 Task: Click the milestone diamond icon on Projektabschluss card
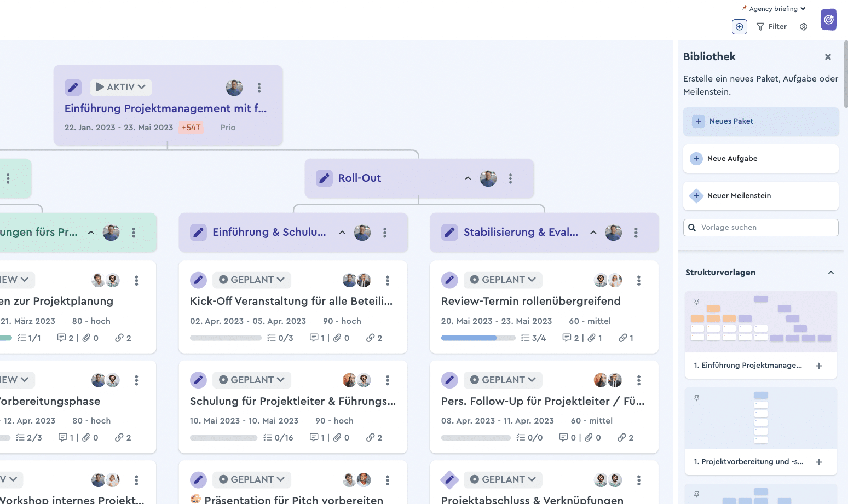[x=449, y=479]
